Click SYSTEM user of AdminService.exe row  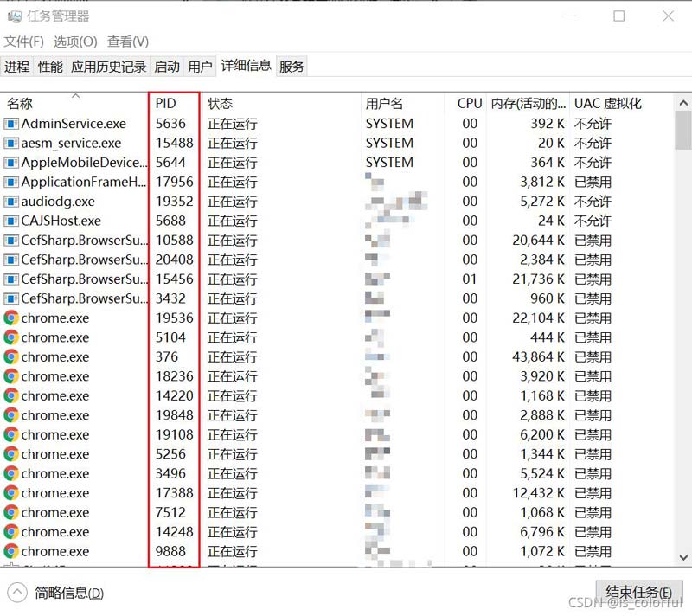(x=389, y=124)
